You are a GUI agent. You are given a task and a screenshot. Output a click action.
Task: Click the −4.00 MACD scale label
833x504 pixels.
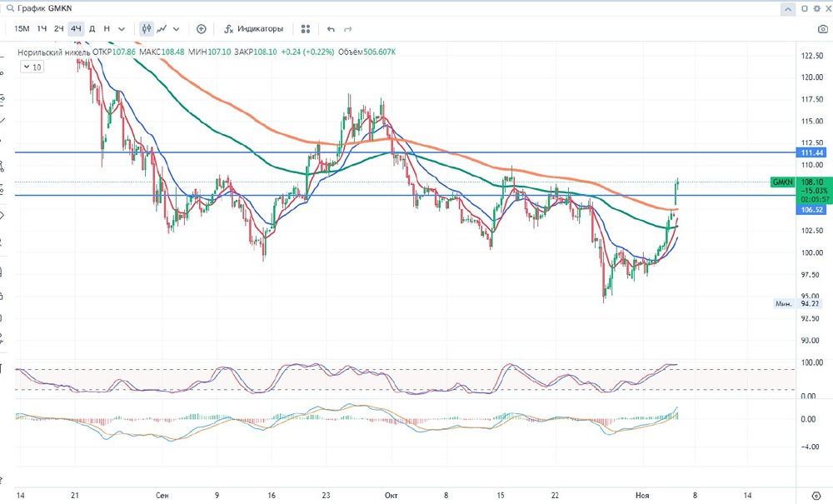click(811, 447)
